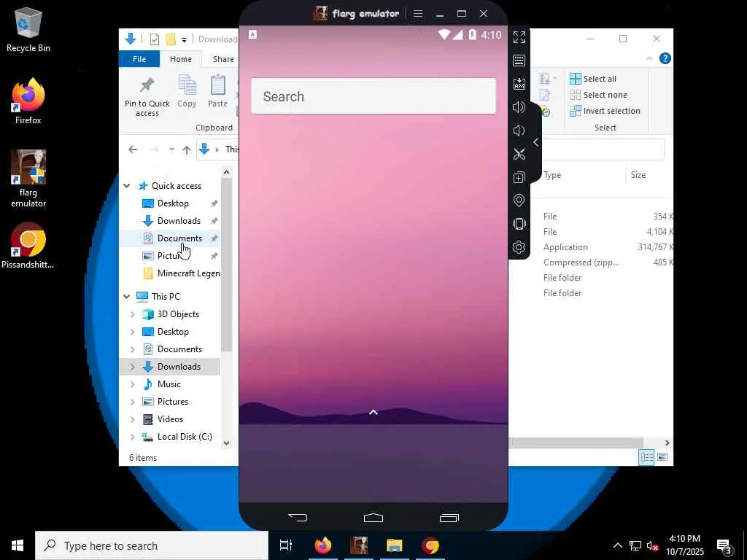Switch Explorer to large icons view
This screenshot has width=747, height=560.
pyautogui.click(x=662, y=457)
